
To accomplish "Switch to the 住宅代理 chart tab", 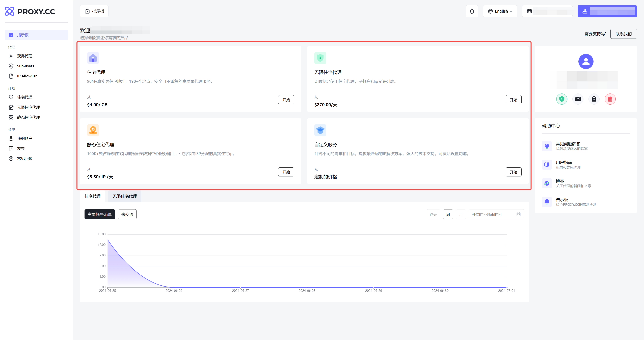I will (93, 196).
